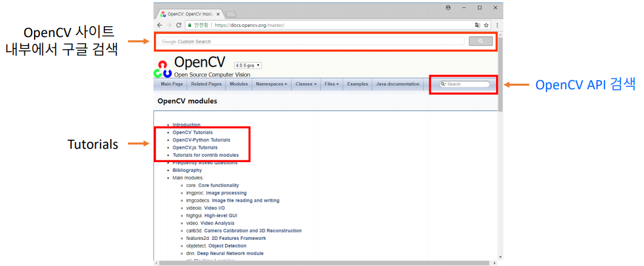Click the vertical scrollbar up arrow
The height and width of the screenshot is (266, 644).
500,35
